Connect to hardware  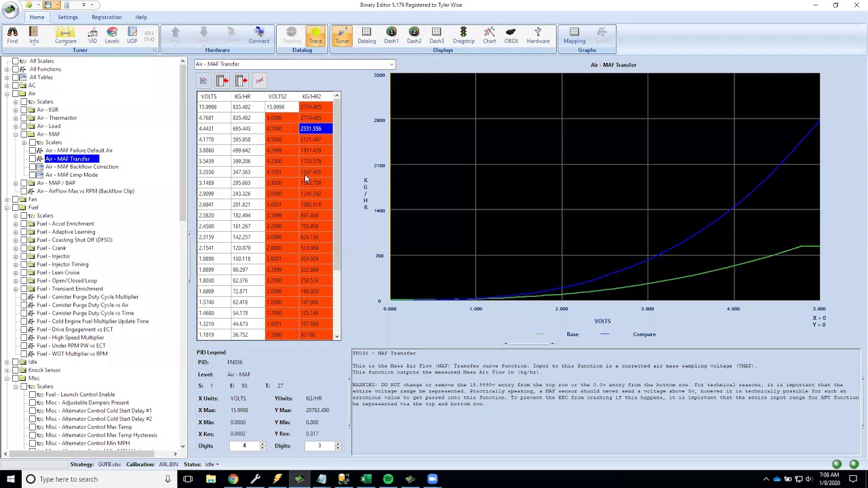coord(258,35)
